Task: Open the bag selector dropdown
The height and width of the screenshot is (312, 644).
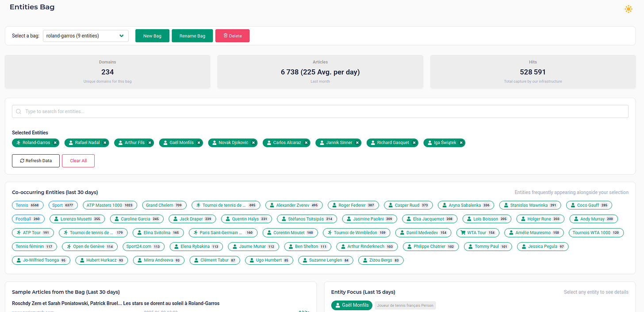Action: 85,36
